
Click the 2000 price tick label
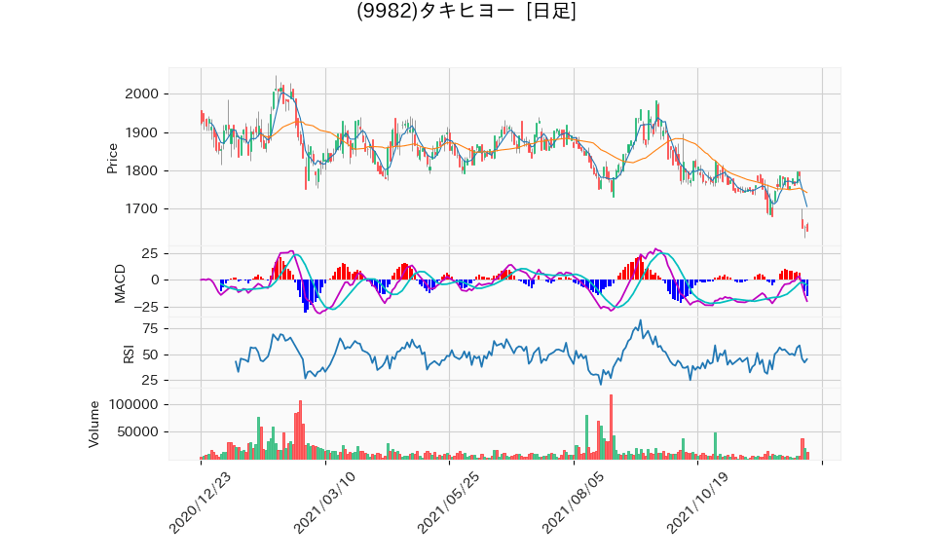tap(141, 94)
